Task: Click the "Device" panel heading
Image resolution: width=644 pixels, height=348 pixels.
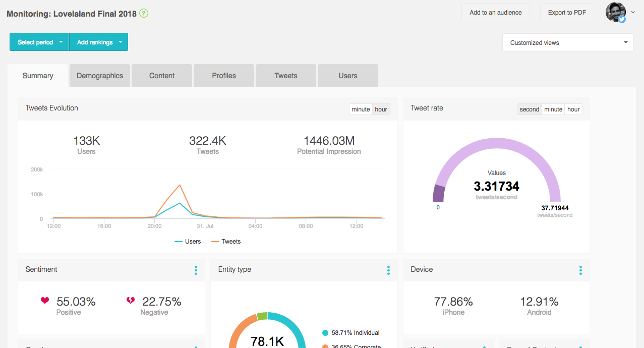Action: coord(422,269)
